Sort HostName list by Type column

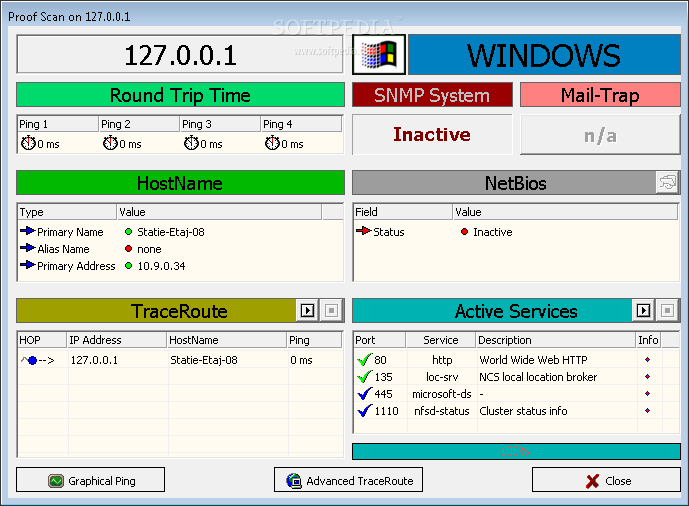click(x=67, y=212)
